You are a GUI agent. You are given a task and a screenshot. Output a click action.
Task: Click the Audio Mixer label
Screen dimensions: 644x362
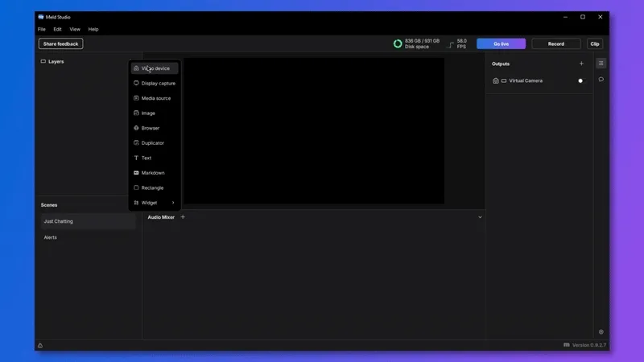(161, 217)
